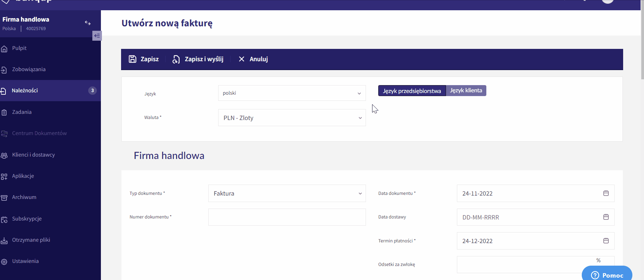Screen dimensions: 644x280
Task: Click the Anuluj X icon
Action: [x=241, y=59]
